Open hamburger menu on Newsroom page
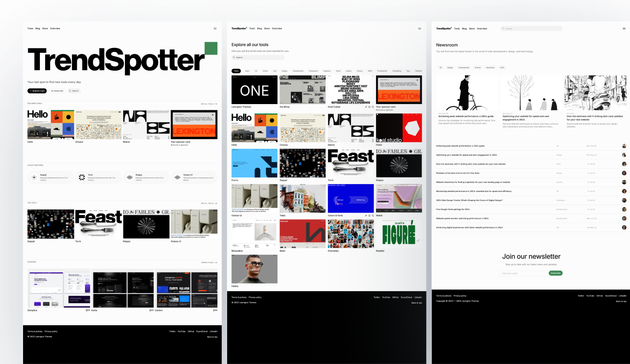This screenshot has height=364, width=630. tap(624, 29)
